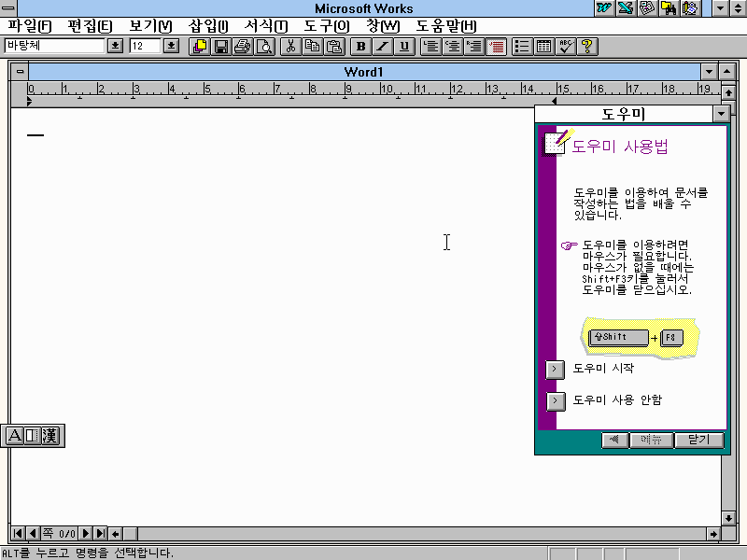Viewport: 747px width, 560px height.
Task: Open the 삽입(I) menu
Action: 208,26
